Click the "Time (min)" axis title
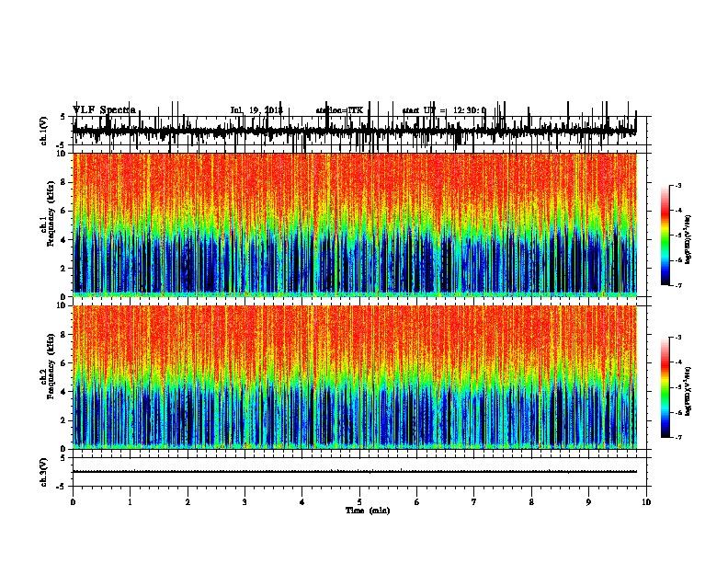The height and width of the screenshot is (563, 728). point(368,511)
